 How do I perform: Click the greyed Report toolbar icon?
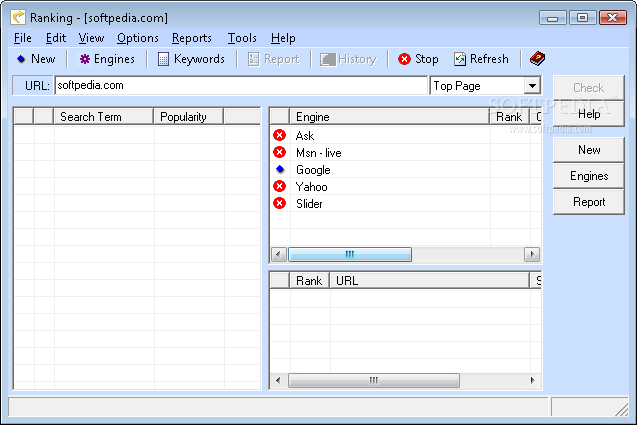pyautogui.click(x=254, y=59)
